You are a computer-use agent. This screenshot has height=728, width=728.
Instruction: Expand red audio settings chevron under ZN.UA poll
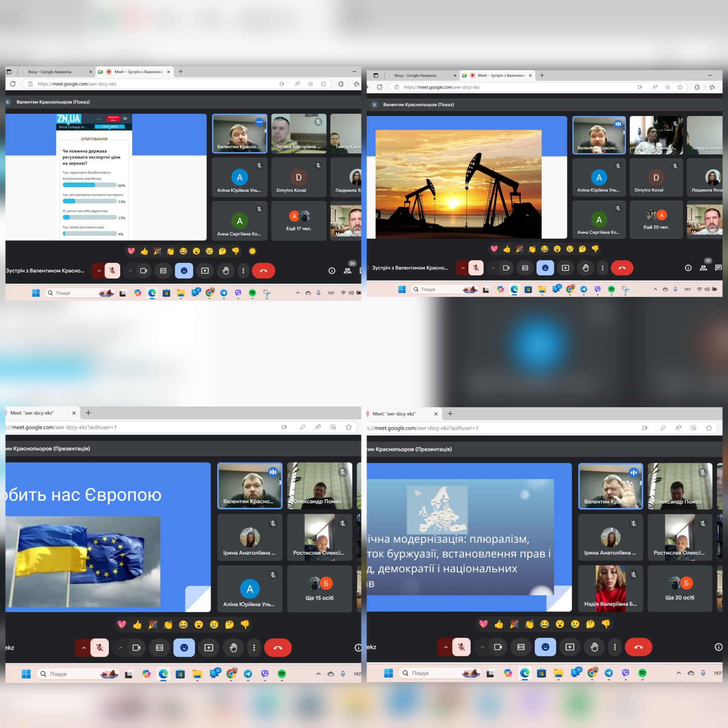(x=99, y=271)
